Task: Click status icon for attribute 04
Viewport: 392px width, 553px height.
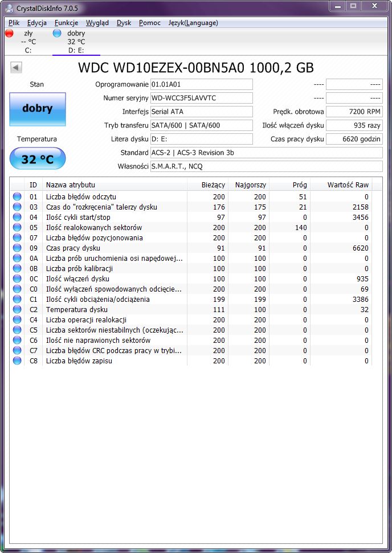Action: click(x=17, y=217)
